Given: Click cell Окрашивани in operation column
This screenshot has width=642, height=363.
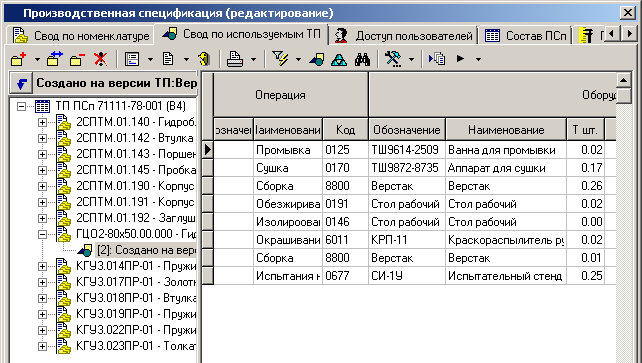Looking at the screenshot, I should (x=288, y=240).
